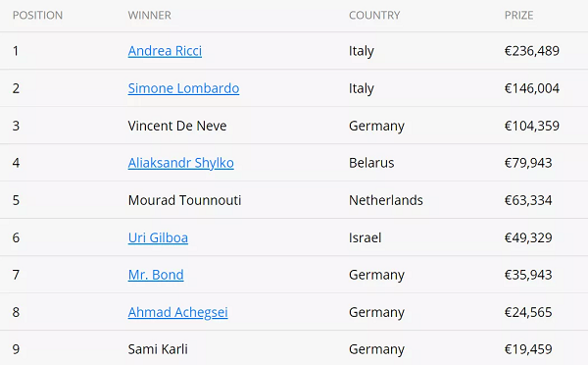The height and width of the screenshot is (365, 588).
Task: Open Mr. Bond player link
Action: tap(156, 275)
